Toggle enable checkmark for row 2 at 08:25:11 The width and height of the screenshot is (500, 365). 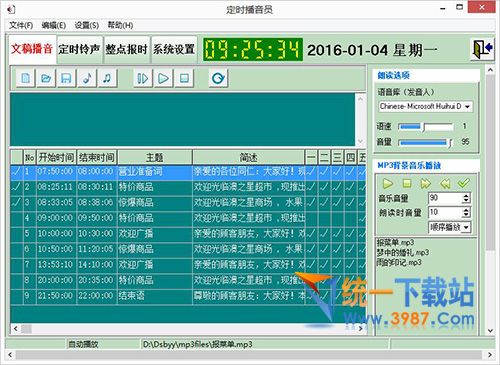(16, 187)
